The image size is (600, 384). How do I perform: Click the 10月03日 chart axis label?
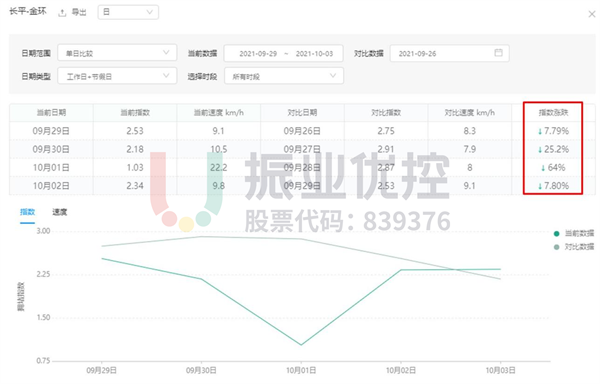(501, 370)
